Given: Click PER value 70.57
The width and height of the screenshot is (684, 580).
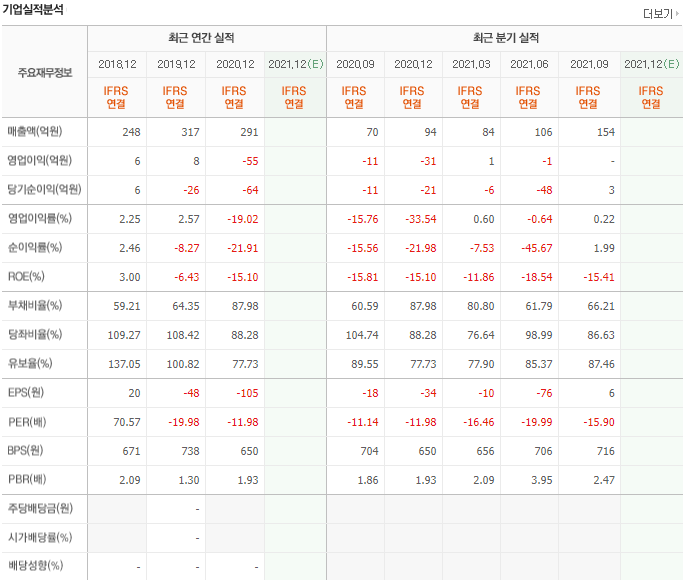Looking at the screenshot, I should coord(127,422).
